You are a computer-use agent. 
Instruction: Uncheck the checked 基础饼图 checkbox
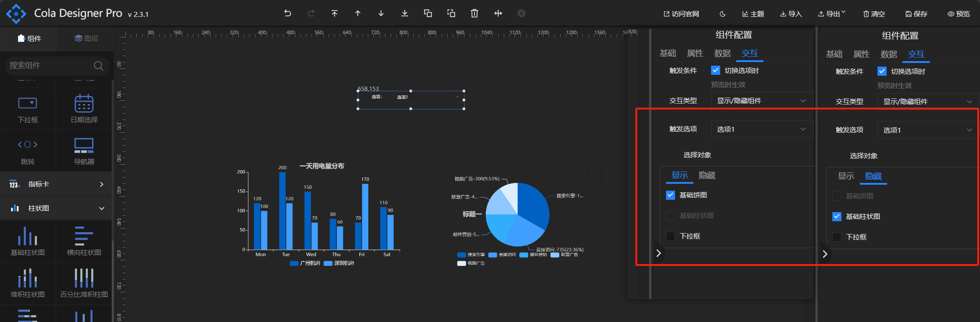tap(671, 195)
